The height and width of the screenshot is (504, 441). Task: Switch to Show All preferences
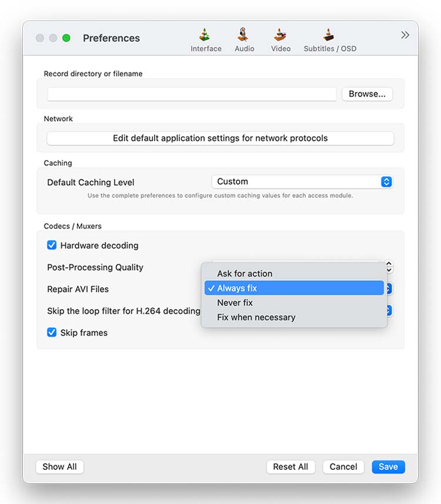[59, 467]
